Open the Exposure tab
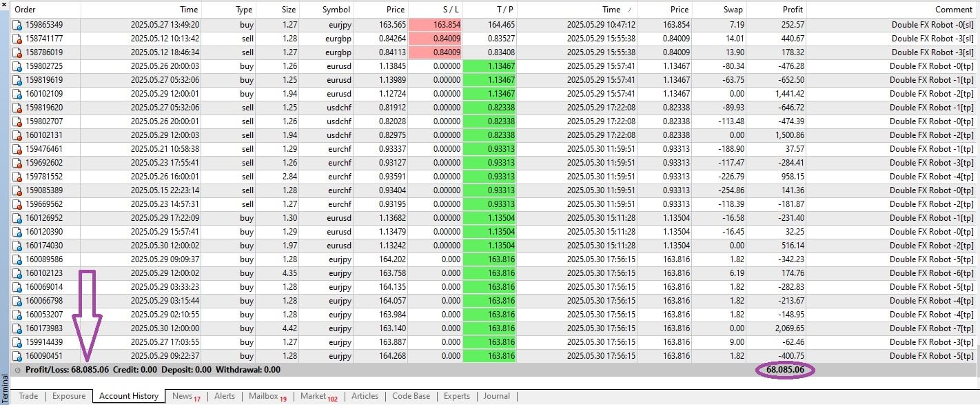 pyautogui.click(x=69, y=396)
